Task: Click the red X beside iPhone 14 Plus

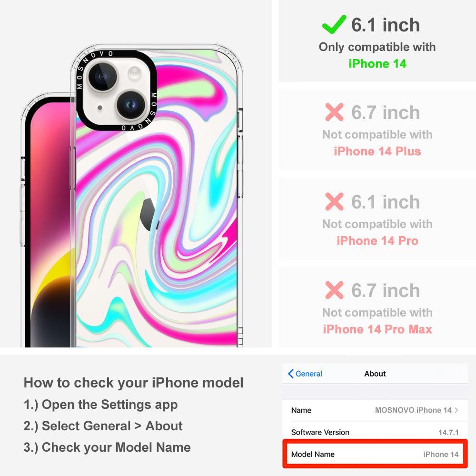Action: click(x=334, y=112)
